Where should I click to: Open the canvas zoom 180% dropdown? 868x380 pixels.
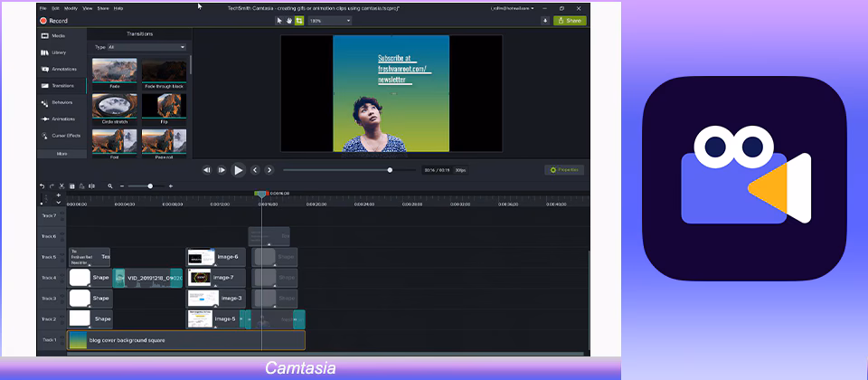(x=330, y=21)
